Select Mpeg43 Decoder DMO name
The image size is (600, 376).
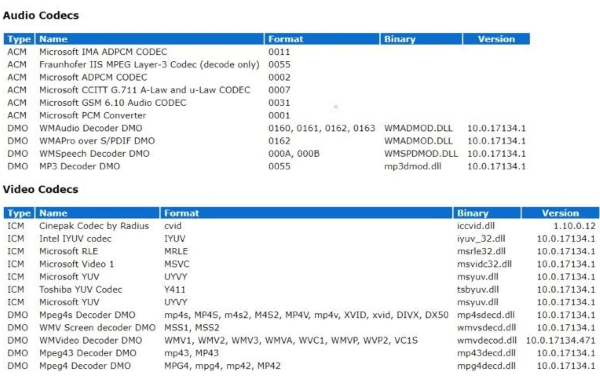(88, 353)
